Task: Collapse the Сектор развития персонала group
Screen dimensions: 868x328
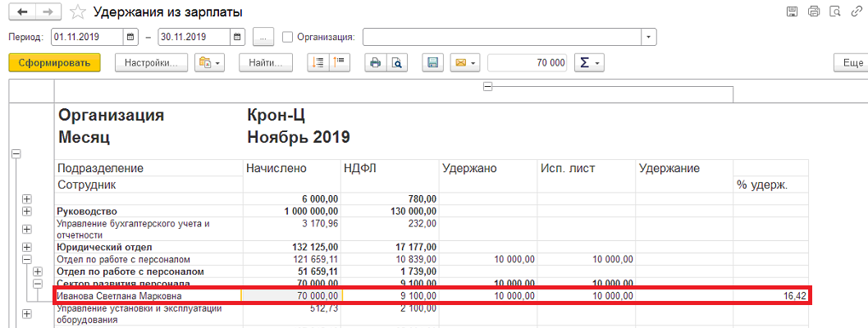Action: (38, 283)
